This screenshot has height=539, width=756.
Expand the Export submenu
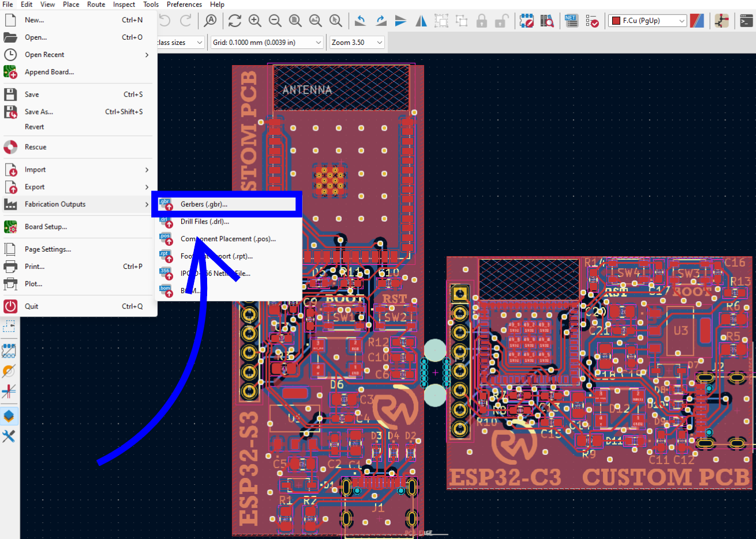(x=78, y=187)
